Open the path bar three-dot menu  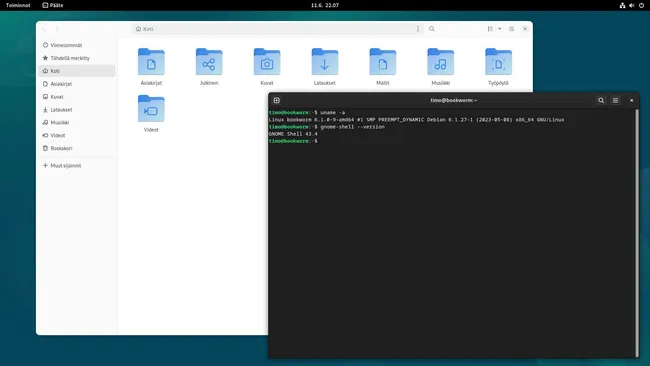pos(418,29)
